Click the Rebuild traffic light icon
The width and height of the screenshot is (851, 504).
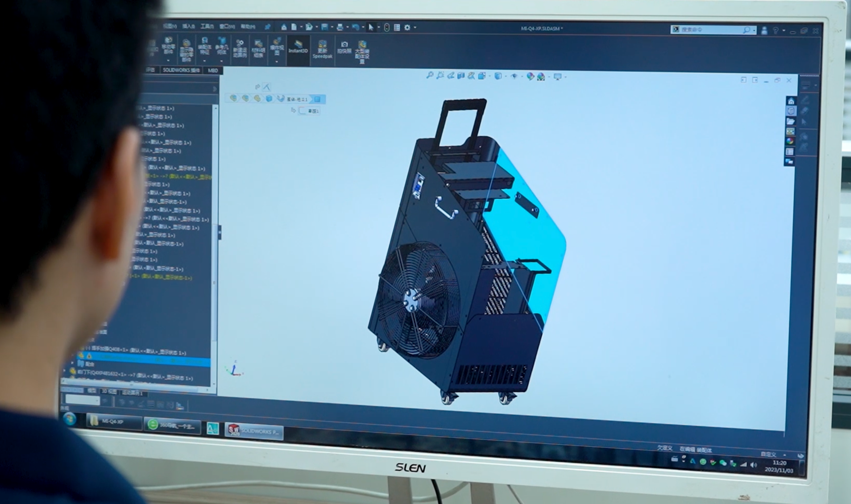386,28
